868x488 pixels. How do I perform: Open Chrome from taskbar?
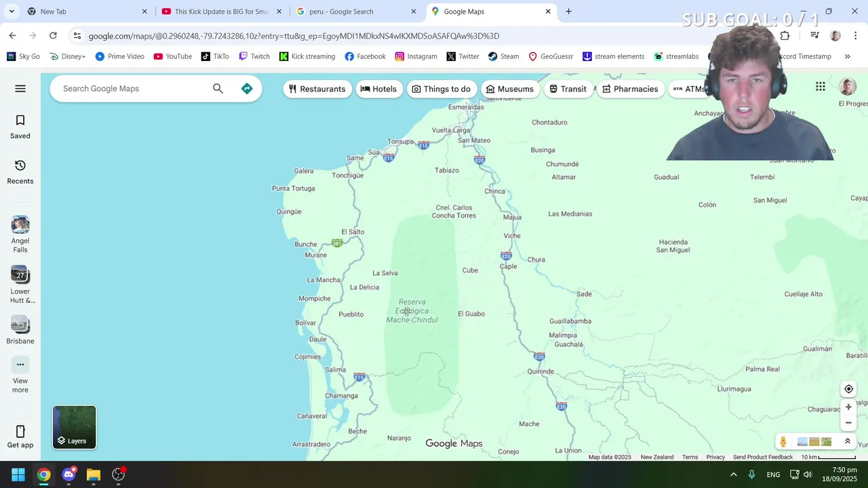pyautogui.click(x=43, y=474)
